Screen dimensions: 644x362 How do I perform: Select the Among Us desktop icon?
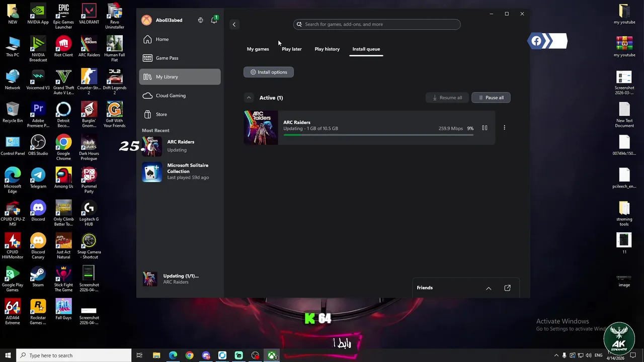63,178
